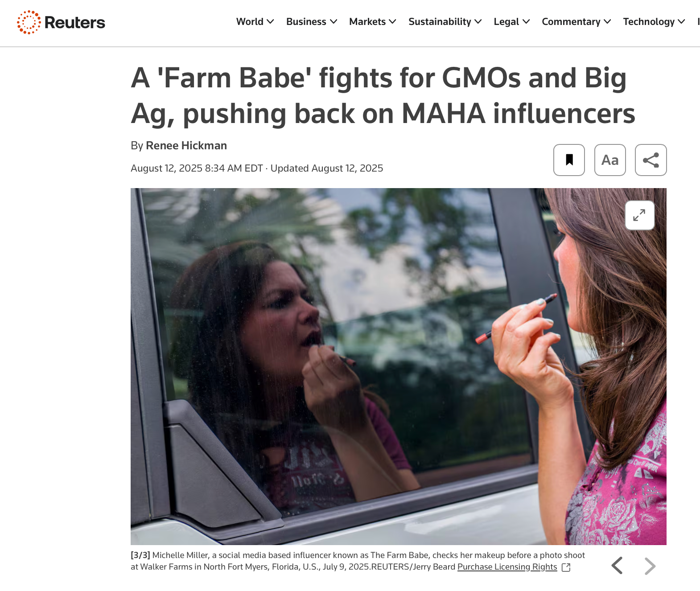Open the Commentary menu
700x591 pixels.
576,22
